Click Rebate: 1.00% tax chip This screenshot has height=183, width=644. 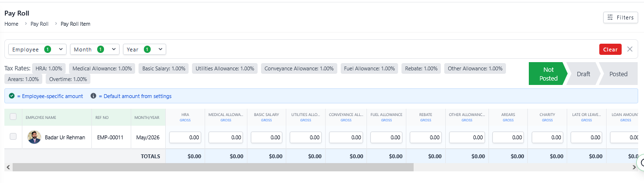(421, 68)
